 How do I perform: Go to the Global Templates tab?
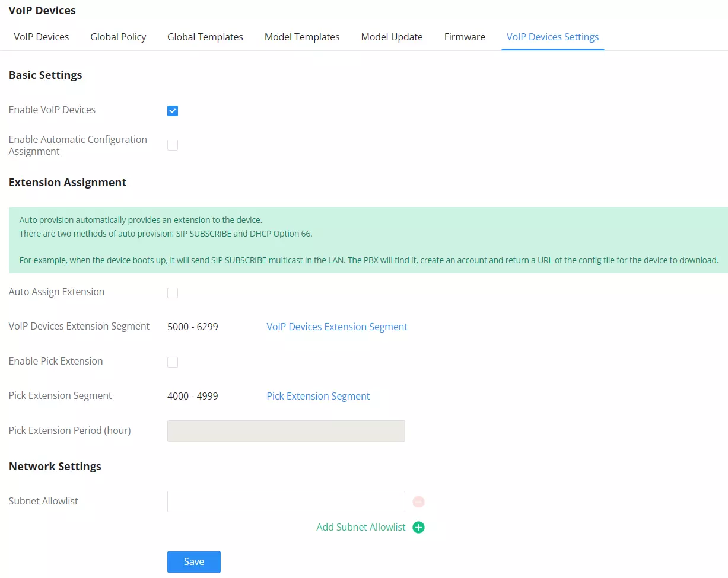pyautogui.click(x=205, y=37)
